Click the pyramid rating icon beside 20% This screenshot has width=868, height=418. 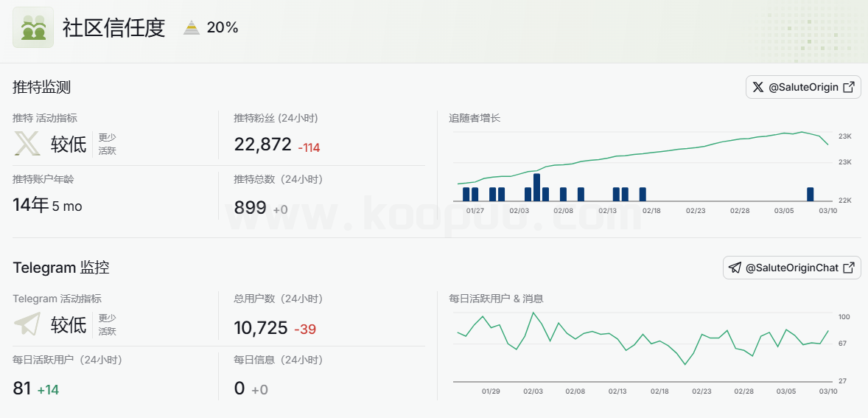point(192,27)
